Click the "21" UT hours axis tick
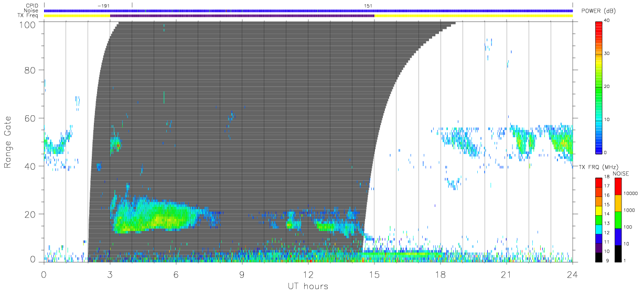This screenshot has width=644, height=297. [507, 273]
